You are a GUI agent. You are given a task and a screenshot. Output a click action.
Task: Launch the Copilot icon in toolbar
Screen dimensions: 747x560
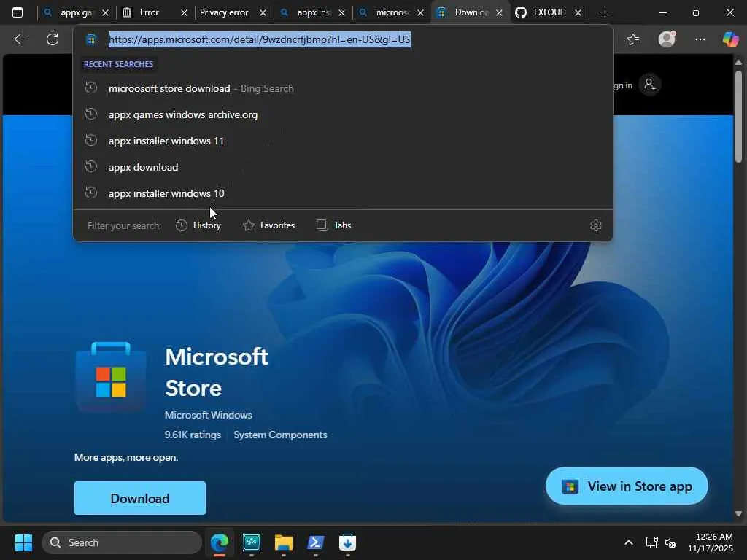tap(729, 39)
